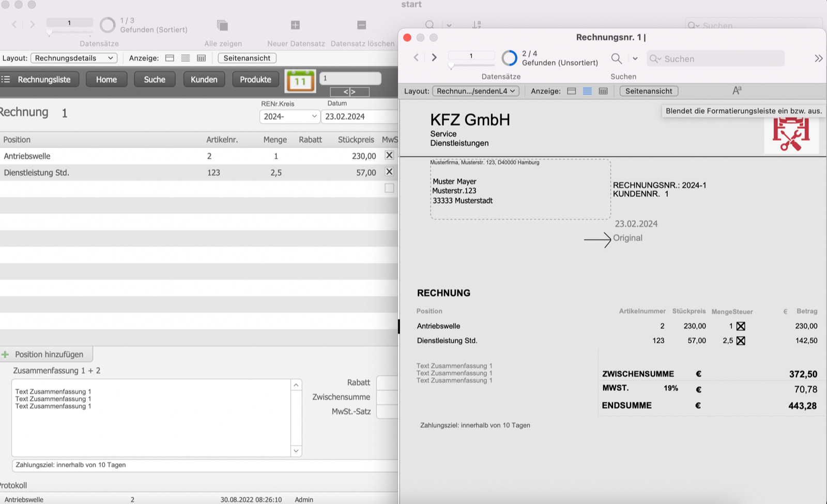The height and width of the screenshot is (504, 827).
Task: Click Alle zeigen icon in start window
Action: 223,25
